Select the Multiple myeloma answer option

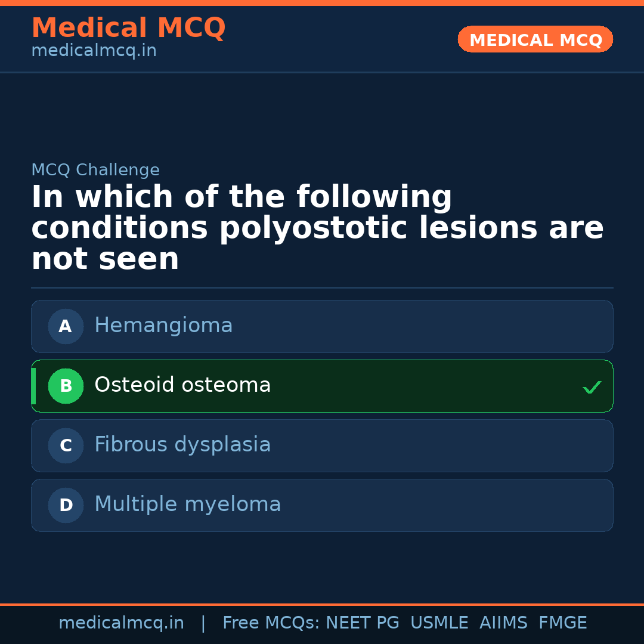point(322,505)
